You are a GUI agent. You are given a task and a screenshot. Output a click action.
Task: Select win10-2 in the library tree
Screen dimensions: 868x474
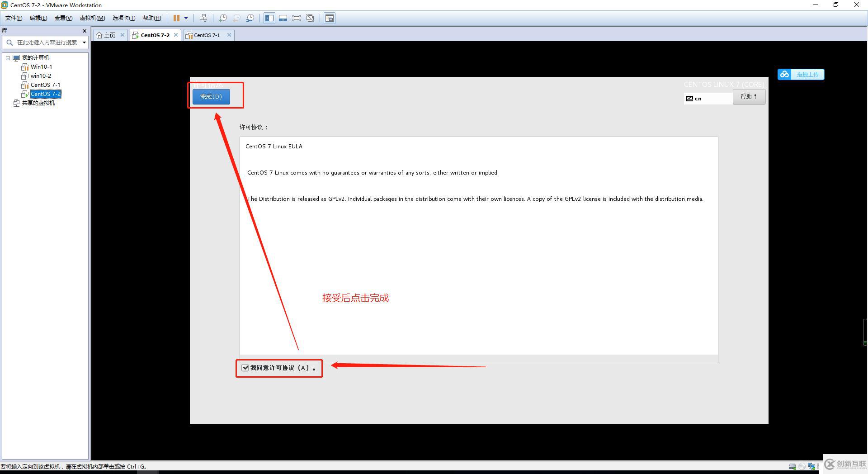coord(41,76)
